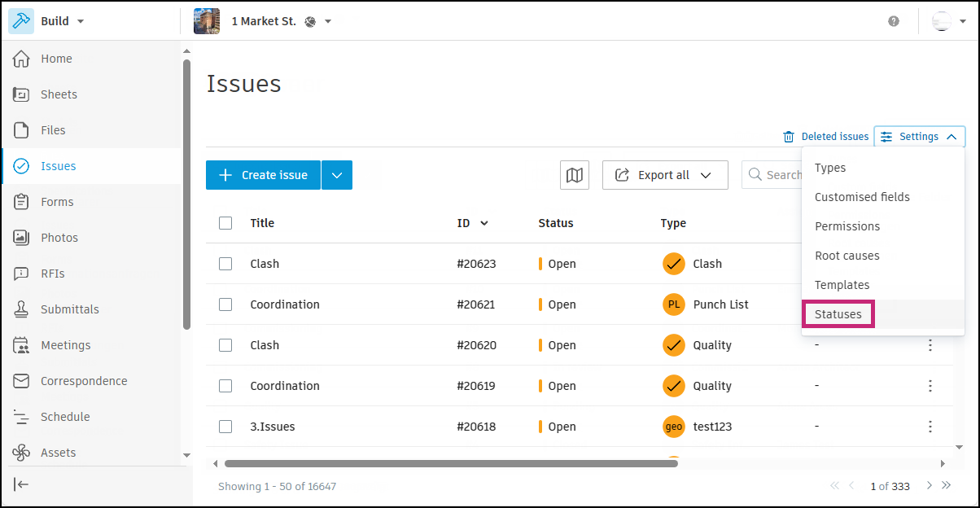Open Deleted issues trash link

coord(826,137)
